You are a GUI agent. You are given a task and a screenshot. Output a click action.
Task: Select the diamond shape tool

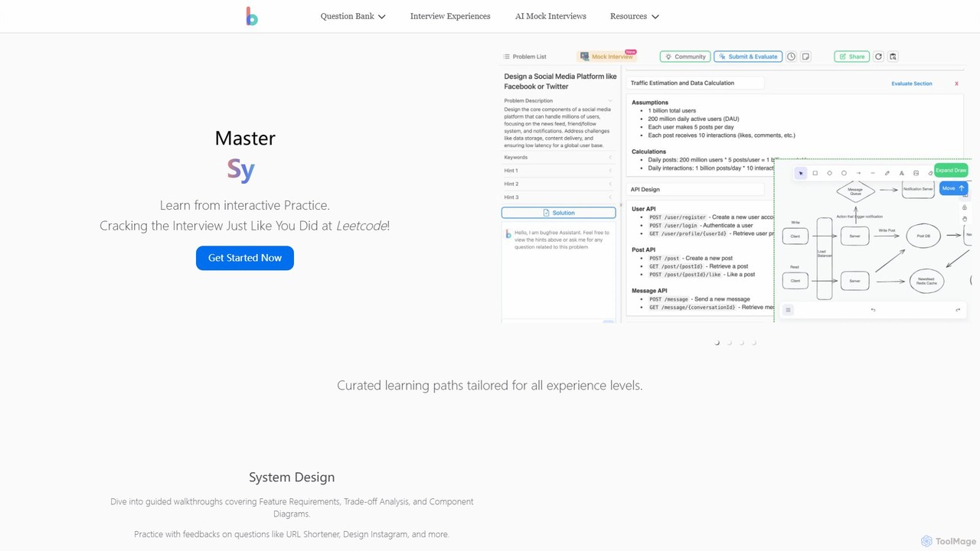(x=830, y=173)
